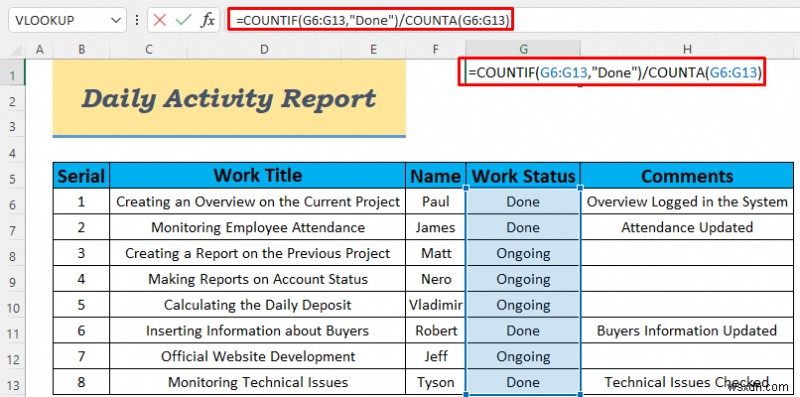Confirm the formula with the checkmark icon
Screen dimensions: 800x397
(x=183, y=20)
